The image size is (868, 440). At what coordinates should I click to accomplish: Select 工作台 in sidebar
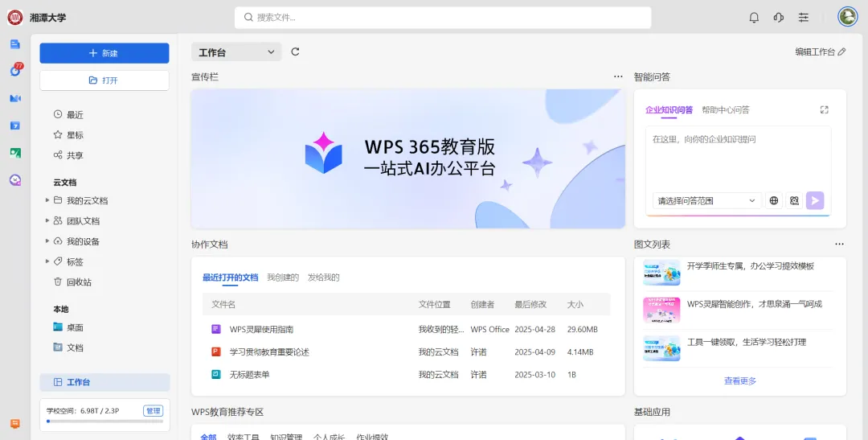coord(104,382)
